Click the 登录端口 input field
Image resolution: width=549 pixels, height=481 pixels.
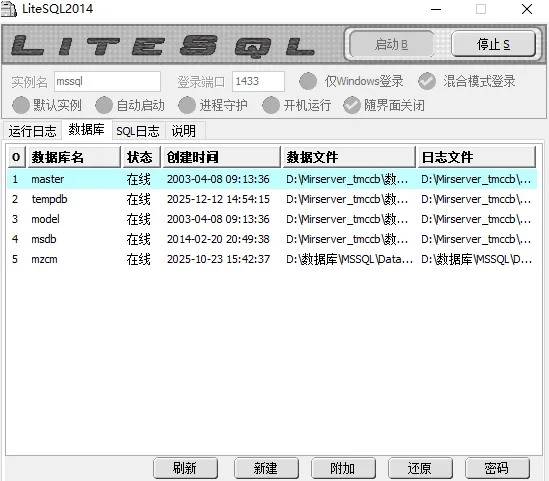point(258,81)
